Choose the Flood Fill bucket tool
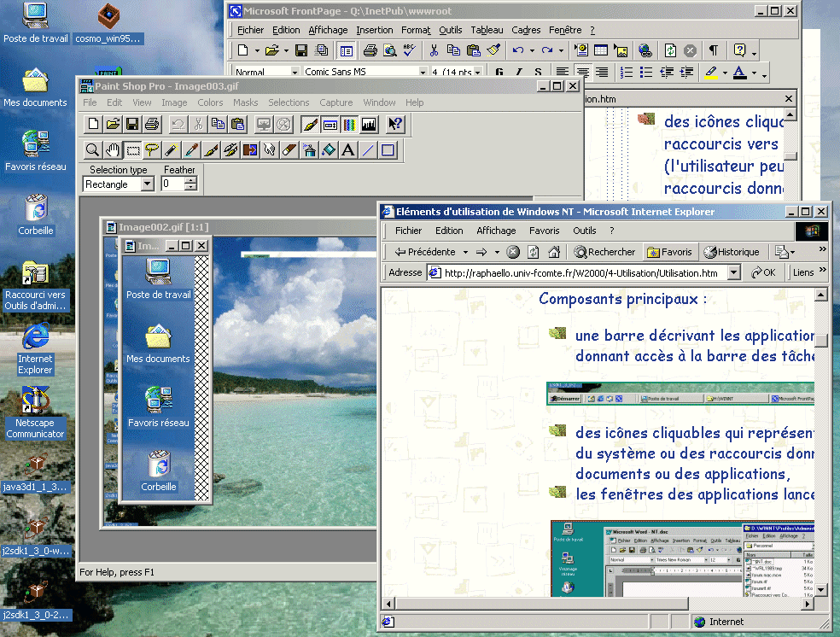The width and height of the screenshot is (840, 637). point(329,151)
